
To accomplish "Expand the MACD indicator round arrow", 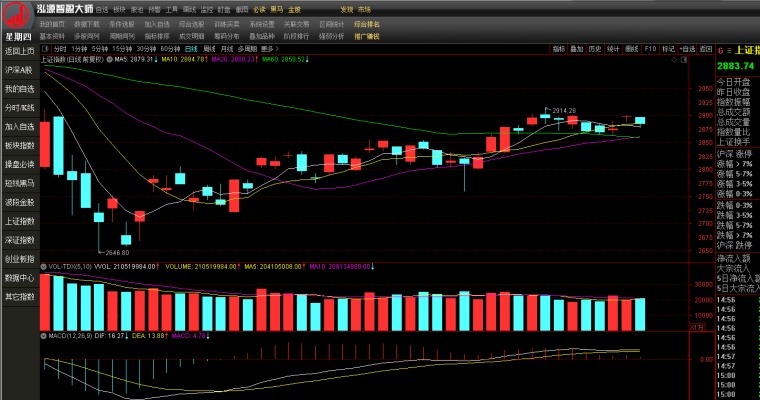I will tap(44, 336).
